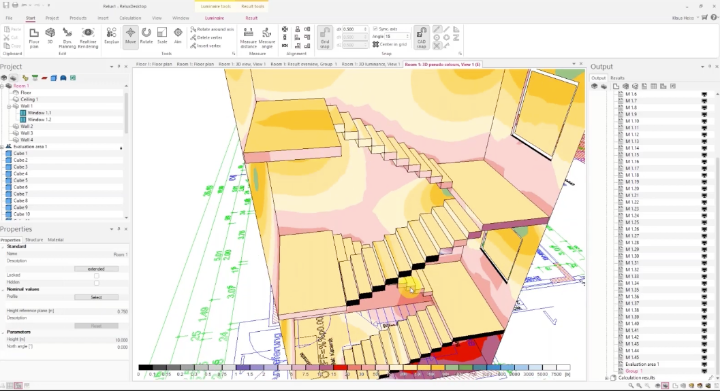The width and height of the screenshot is (720, 391).
Task: Check the Hidden checkbox in Properties
Action: (96, 283)
